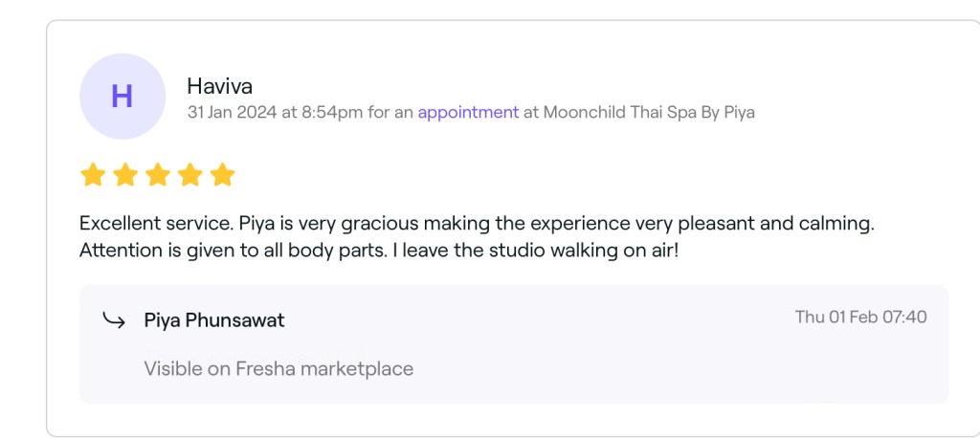The image size is (980, 438).
Task: Click the fourth review star
Action: point(189,175)
